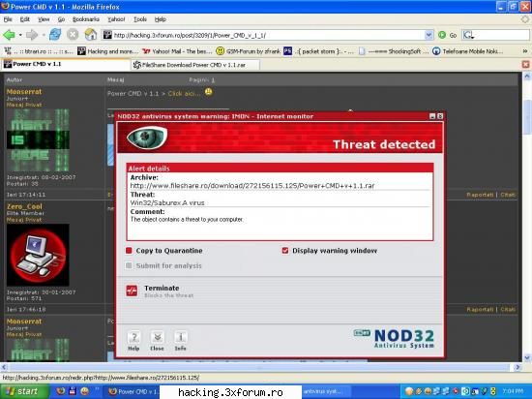This screenshot has width=532, height=399.
Task: Click the Google search box
Action: [495, 35]
